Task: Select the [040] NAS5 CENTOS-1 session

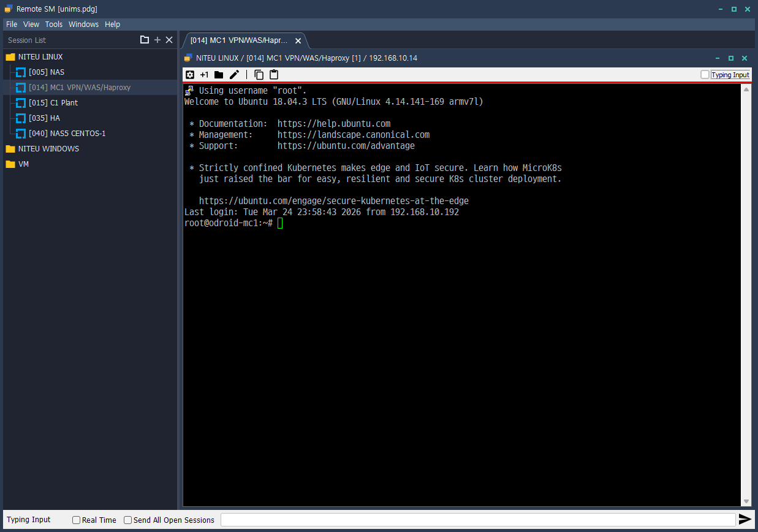Action: pos(67,133)
